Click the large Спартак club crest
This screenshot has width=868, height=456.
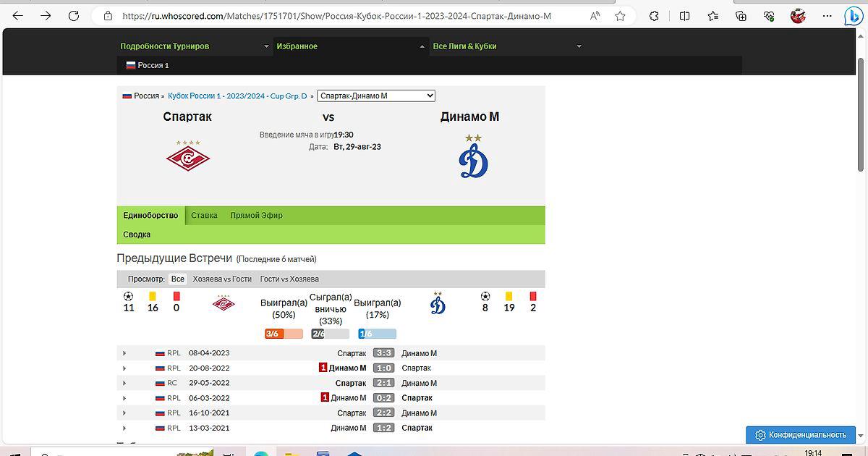pyautogui.click(x=188, y=155)
